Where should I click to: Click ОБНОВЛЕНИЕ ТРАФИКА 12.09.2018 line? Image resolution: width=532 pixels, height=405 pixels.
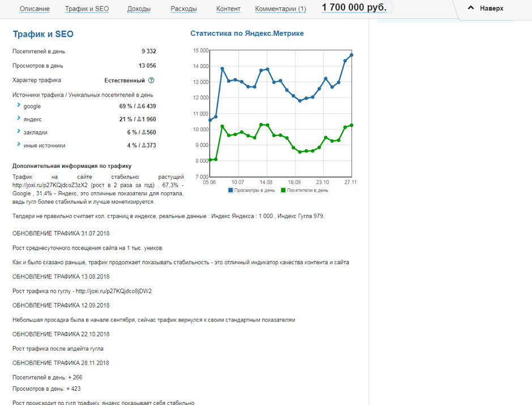coord(61,305)
